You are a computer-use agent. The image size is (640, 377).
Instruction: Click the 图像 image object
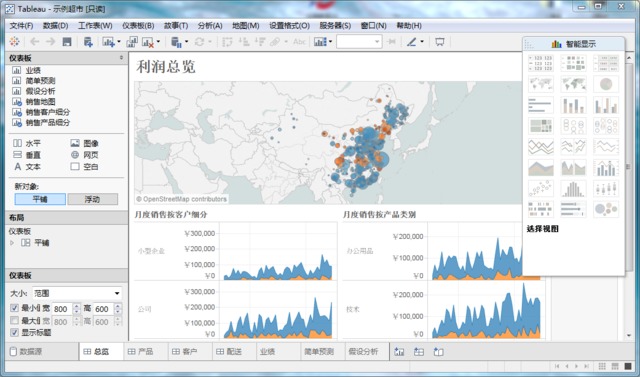click(x=84, y=143)
